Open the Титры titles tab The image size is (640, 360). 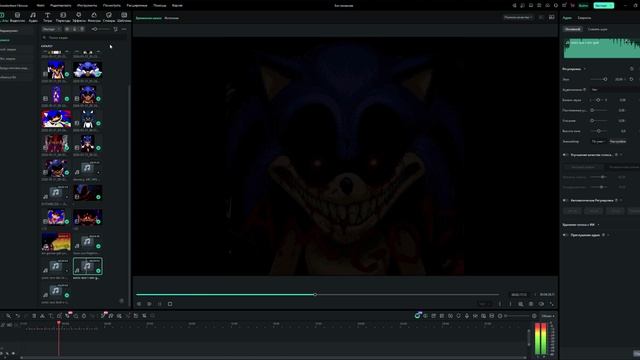pyautogui.click(x=47, y=17)
